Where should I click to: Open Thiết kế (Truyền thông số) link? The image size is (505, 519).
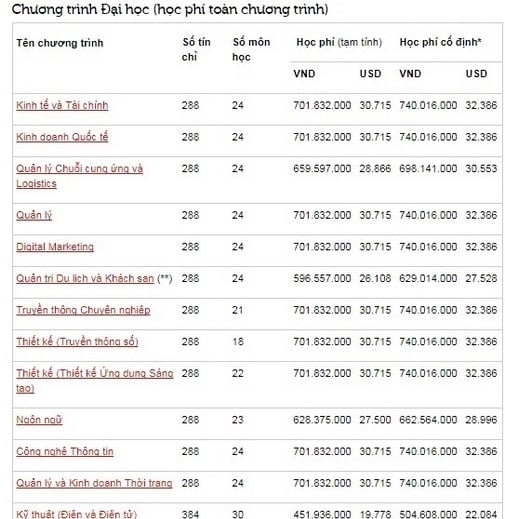pos(77,342)
